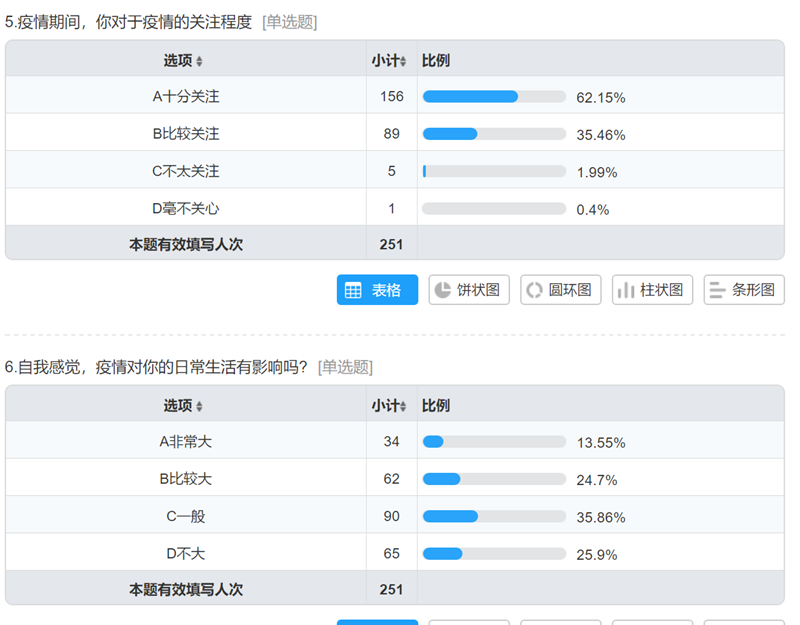Click the A十分关注 option row
The width and height of the screenshot is (800, 625).
[186, 97]
